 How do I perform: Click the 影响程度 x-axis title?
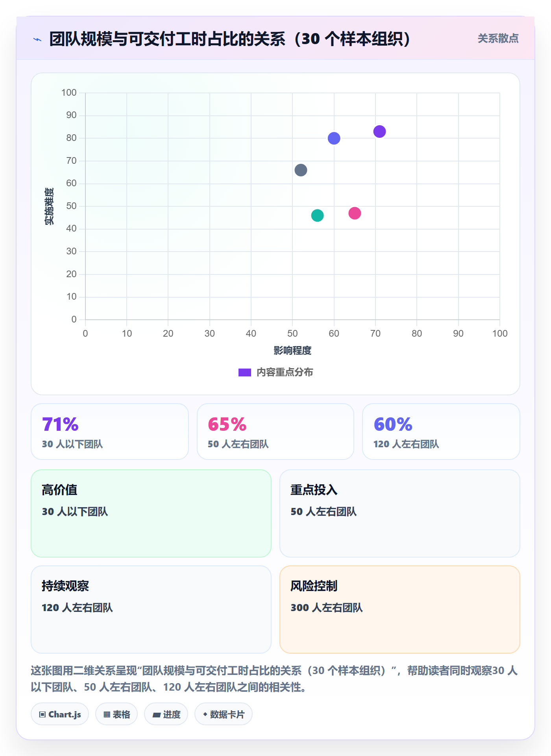click(x=292, y=350)
